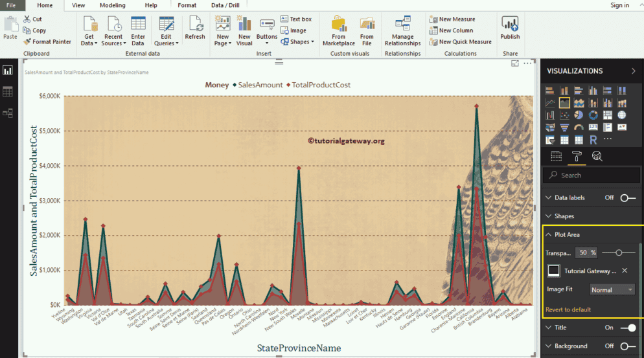
Task: Toggle the Title switch off
Action: tap(628, 328)
